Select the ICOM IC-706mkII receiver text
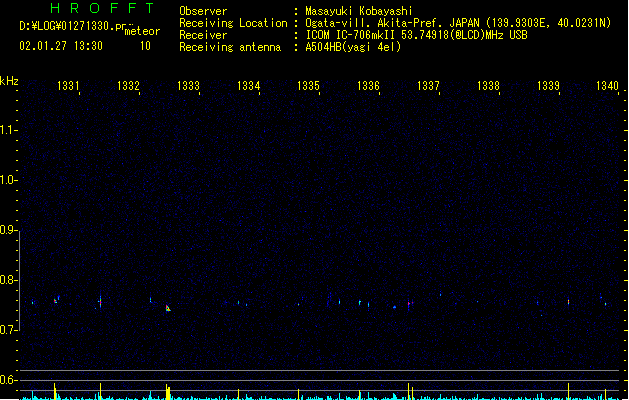 click(416, 35)
